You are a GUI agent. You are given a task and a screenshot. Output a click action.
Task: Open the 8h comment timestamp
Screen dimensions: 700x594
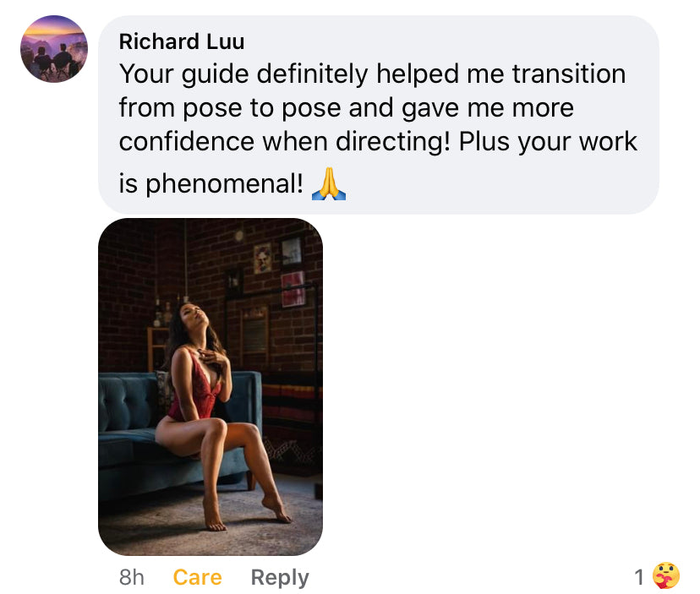point(132,577)
